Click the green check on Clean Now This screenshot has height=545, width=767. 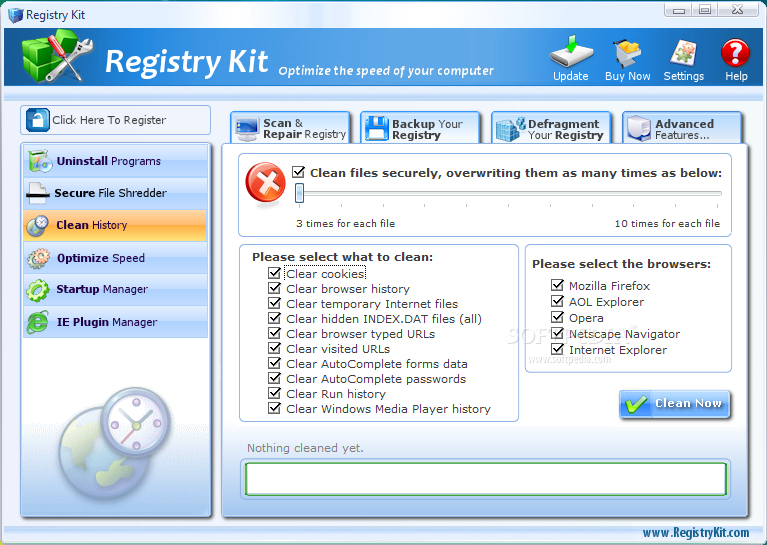pyautogui.click(x=636, y=405)
